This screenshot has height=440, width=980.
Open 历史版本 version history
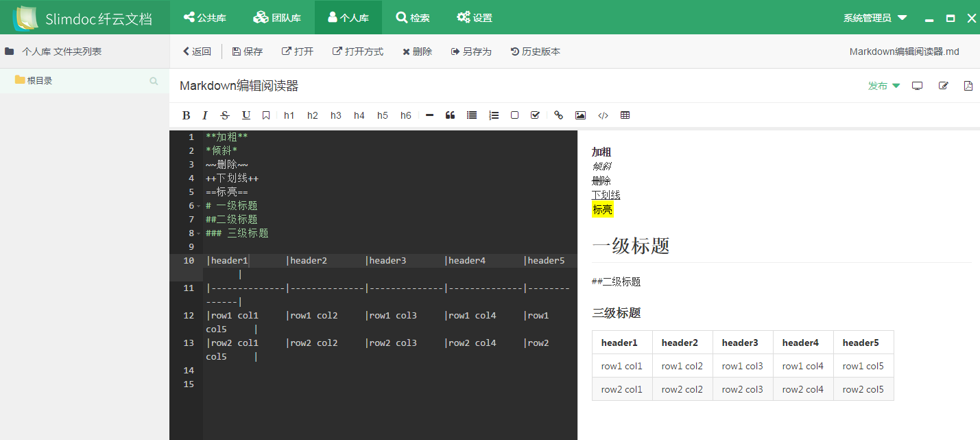(536, 51)
